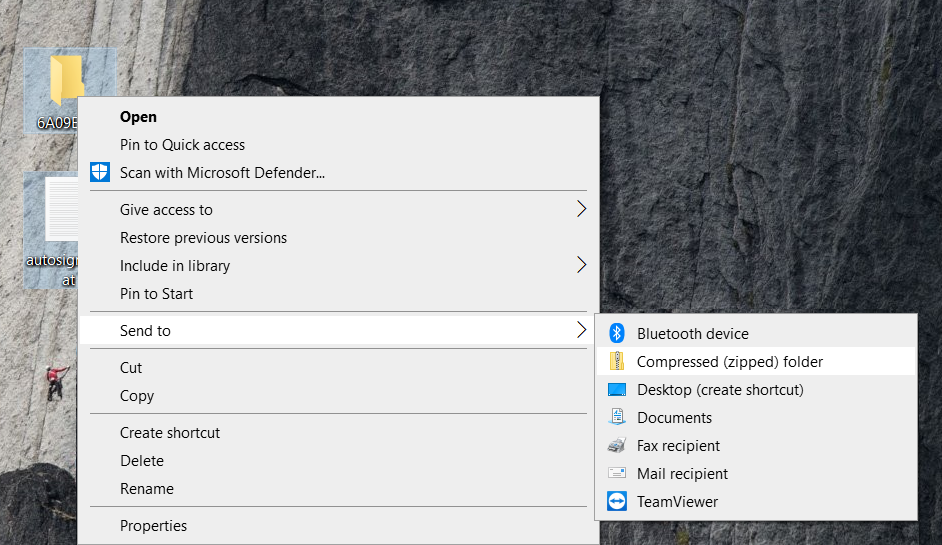
Task: Click the Microsoft Defender shield icon
Action: pyautogui.click(x=100, y=172)
